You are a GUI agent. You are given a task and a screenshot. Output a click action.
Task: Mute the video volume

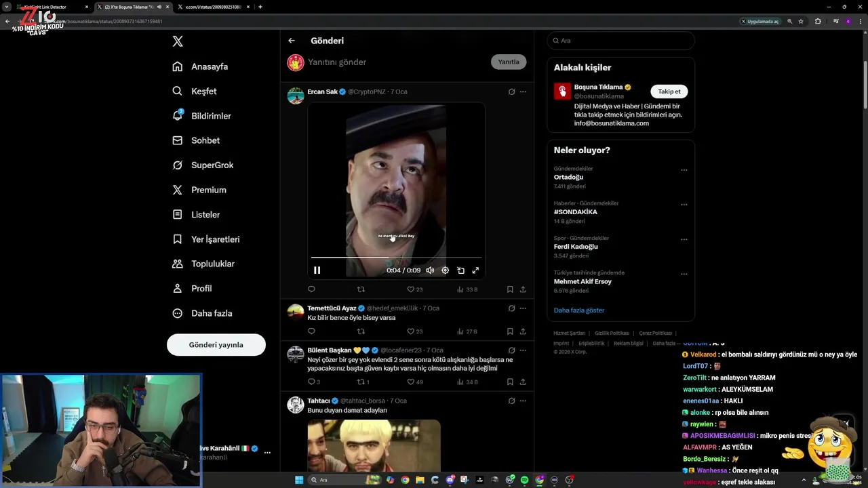point(430,270)
